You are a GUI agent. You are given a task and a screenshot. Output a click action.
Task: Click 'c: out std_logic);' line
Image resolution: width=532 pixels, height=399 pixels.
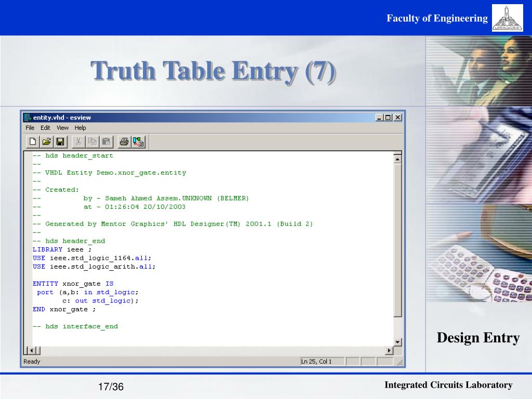[100, 301]
